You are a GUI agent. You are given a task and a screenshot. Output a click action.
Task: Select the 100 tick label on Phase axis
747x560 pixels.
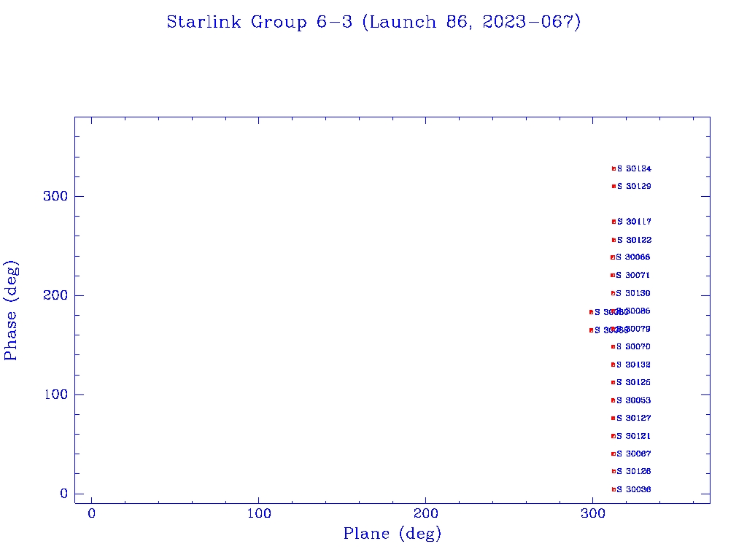(x=55, y=394)
